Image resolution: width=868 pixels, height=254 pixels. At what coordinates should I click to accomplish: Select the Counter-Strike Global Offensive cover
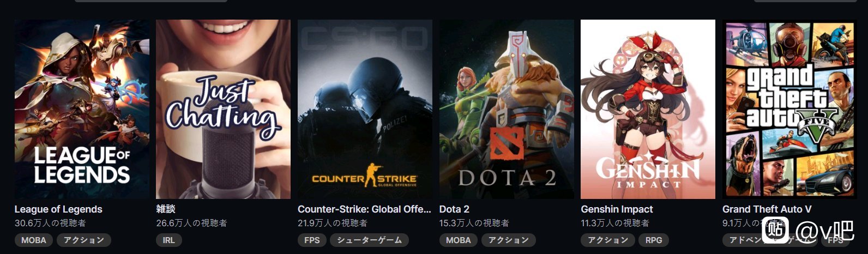365,109
